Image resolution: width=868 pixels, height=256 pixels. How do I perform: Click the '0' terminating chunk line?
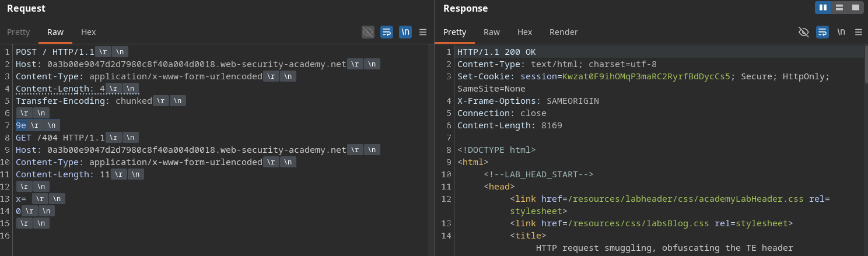coord(18,211)
